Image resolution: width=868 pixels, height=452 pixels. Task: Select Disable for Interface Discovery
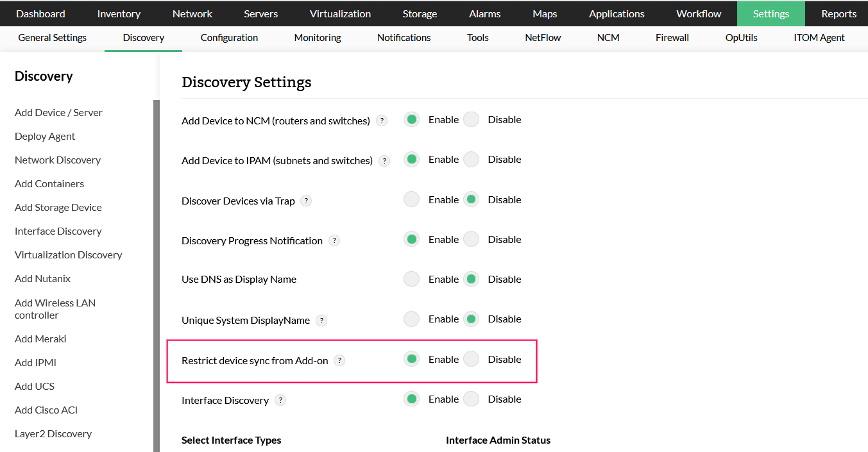click(472, 399)
